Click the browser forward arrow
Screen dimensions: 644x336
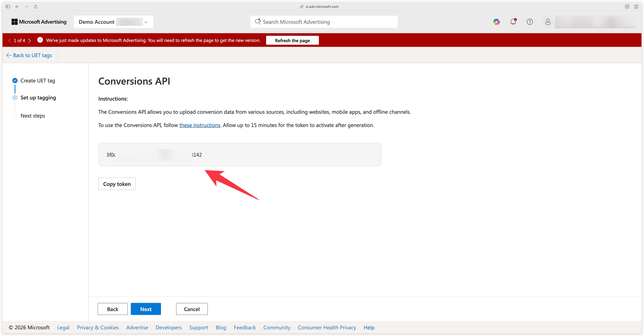(26, 7)
